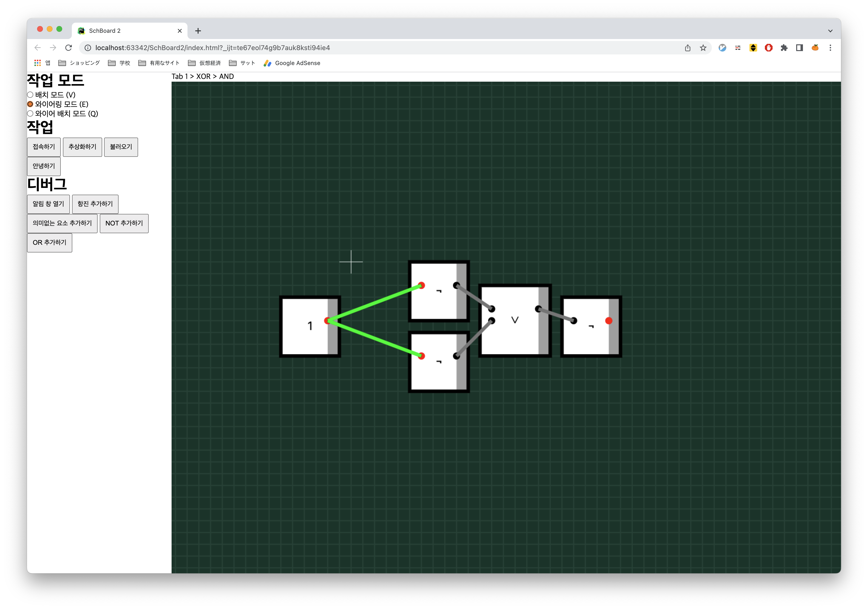
Task: Click the red output pin of the rightmost NOT block
Action: point(609,321)
